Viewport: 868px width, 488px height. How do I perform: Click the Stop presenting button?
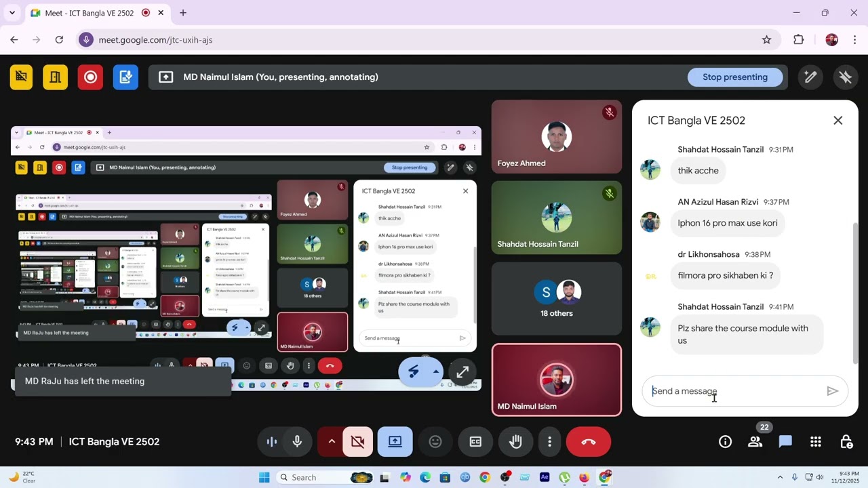[734, 77]
